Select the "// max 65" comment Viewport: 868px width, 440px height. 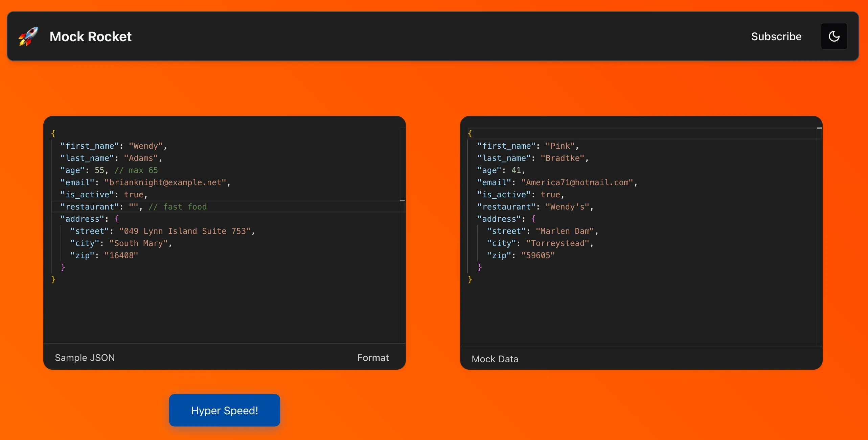tap(136, 170)
